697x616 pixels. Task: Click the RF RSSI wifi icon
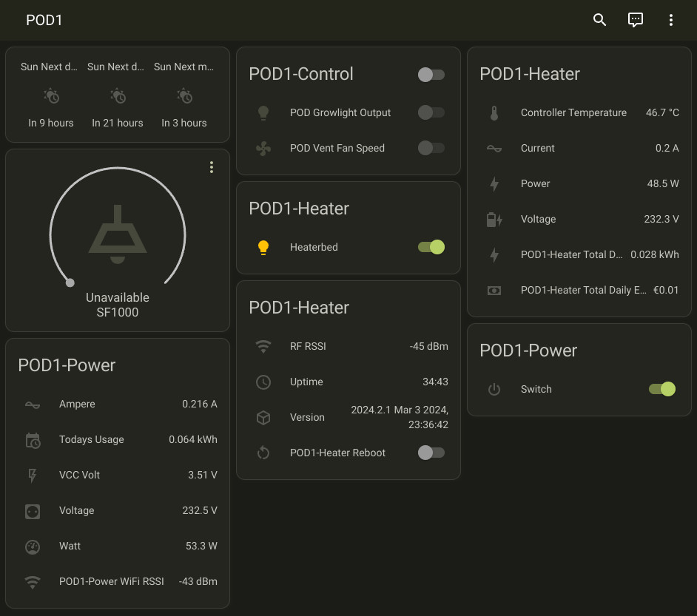click(x=263, y=346)
